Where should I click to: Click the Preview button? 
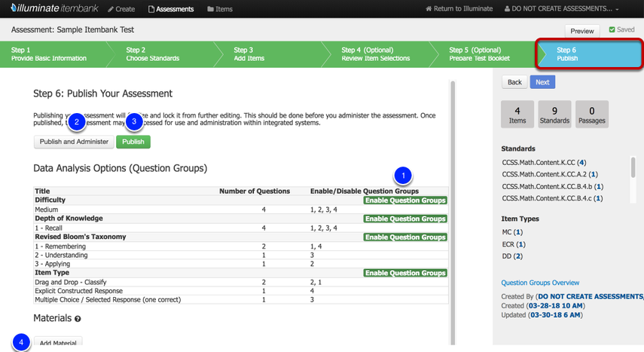click(x=582, y=31)
